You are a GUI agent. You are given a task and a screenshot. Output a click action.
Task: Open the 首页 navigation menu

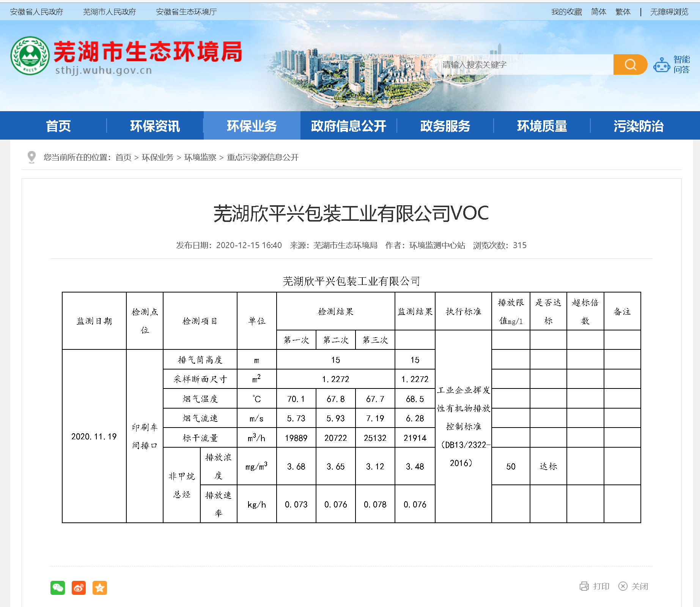pos(58,126)
